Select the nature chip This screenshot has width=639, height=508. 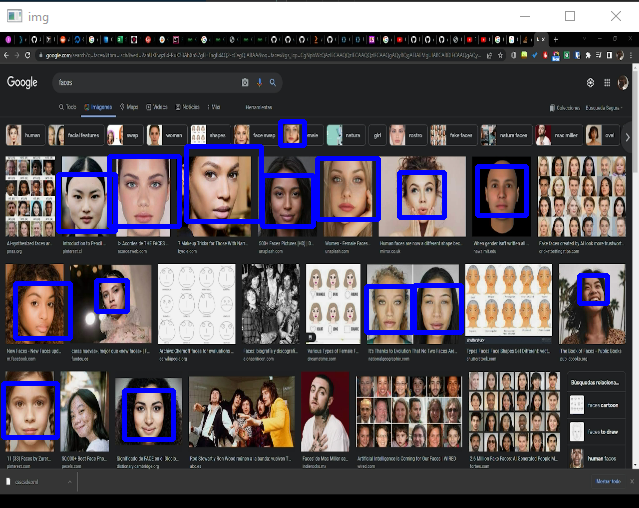(346, 135)
